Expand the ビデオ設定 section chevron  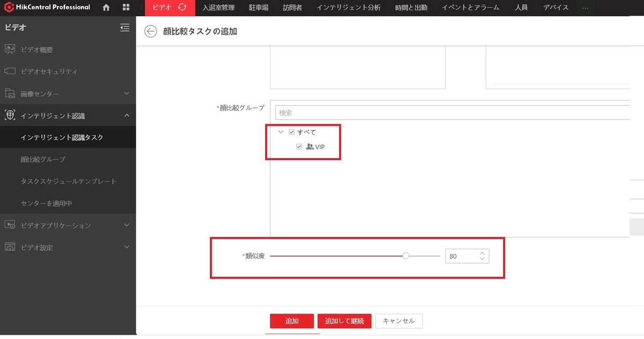(127, 248)
